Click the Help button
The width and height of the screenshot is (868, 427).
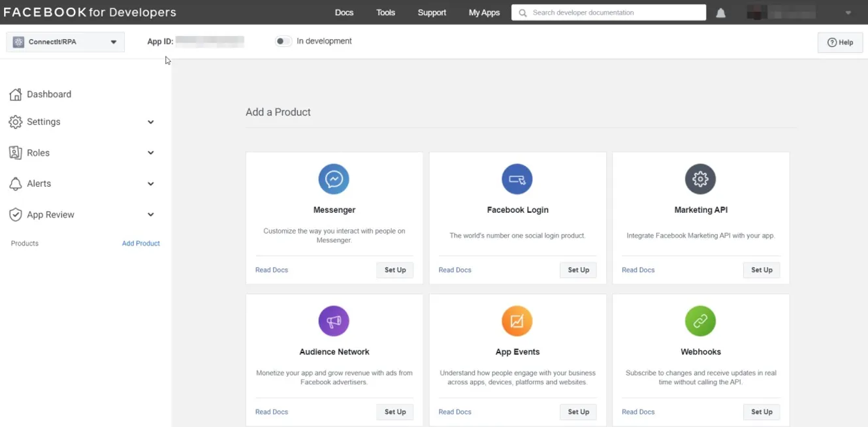[x=840, y=42]
